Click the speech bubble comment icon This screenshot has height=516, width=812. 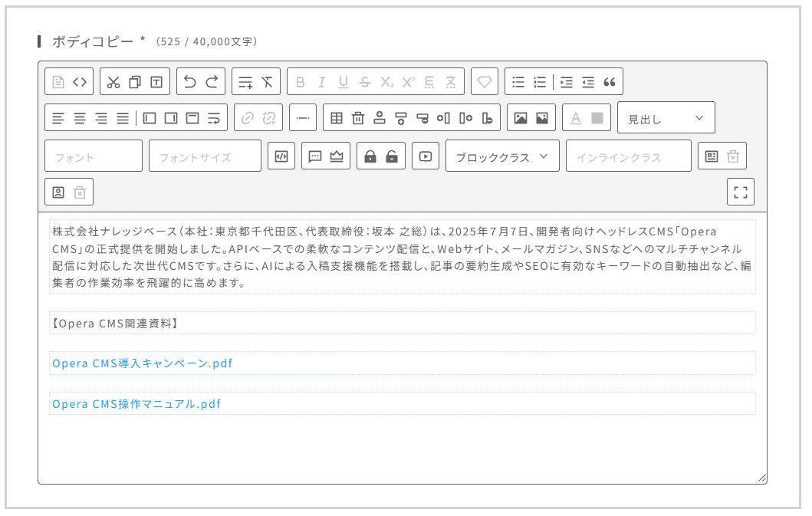pyautogui.click(x=315, y=156)
